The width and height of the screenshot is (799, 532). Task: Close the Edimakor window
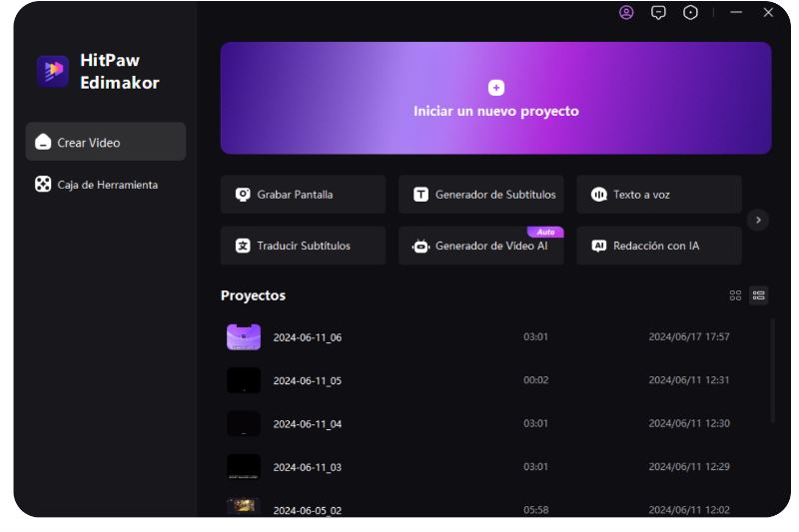pos(768,12)
